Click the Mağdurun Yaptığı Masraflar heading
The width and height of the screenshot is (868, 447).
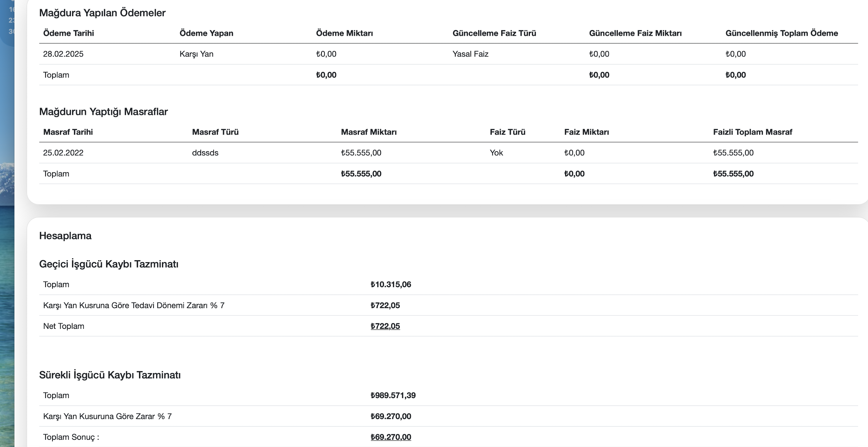pyautogui.click(x=103, y=111)
